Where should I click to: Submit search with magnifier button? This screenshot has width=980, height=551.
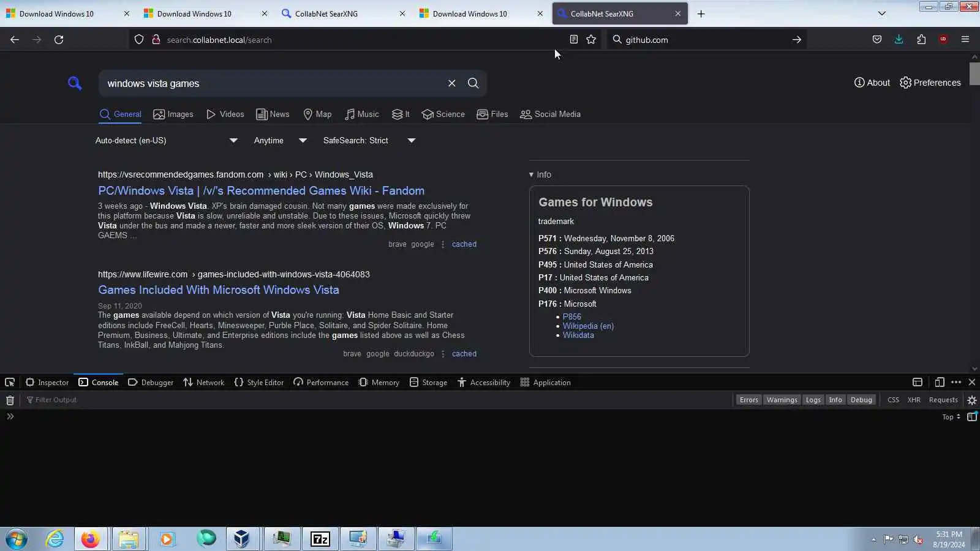pos(473,83)
